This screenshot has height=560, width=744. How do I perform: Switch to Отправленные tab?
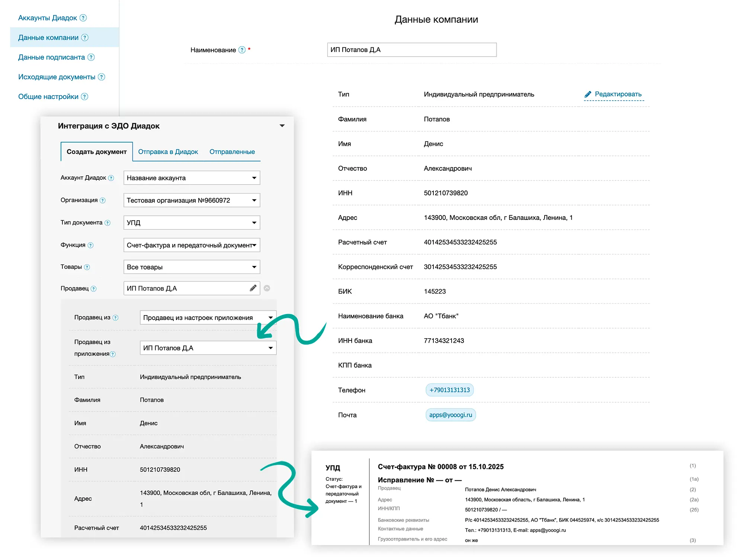232,152
